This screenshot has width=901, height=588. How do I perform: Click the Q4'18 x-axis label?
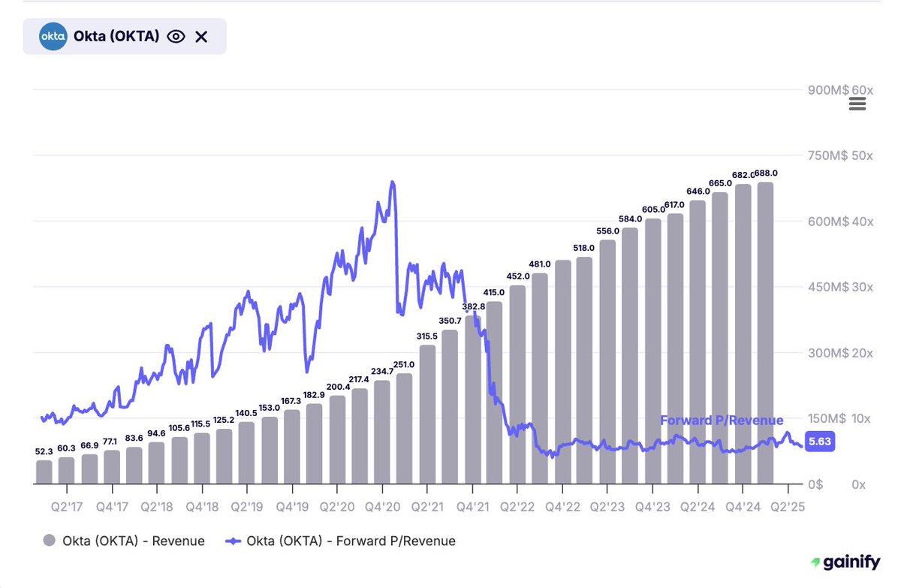(x=202, y=508)
